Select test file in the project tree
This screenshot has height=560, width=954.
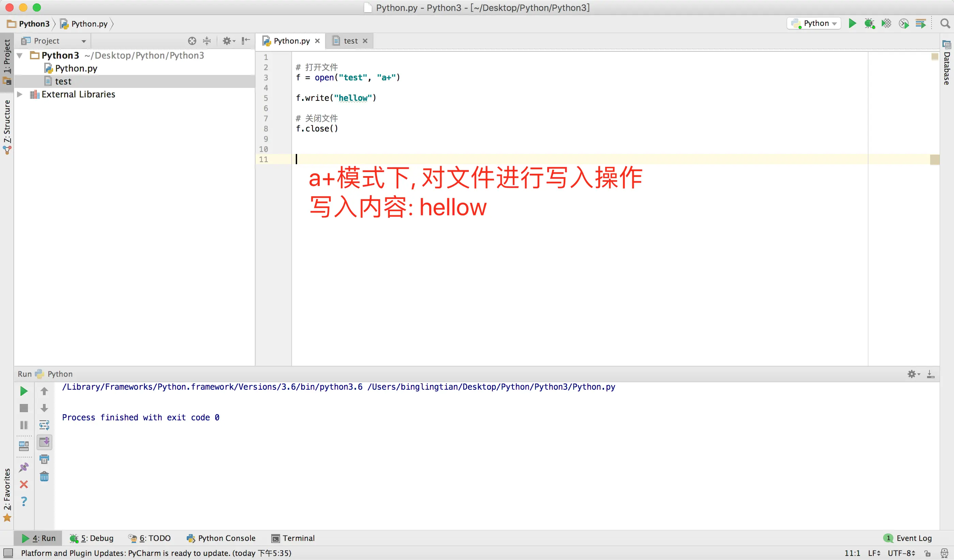[x=63, y=81]
